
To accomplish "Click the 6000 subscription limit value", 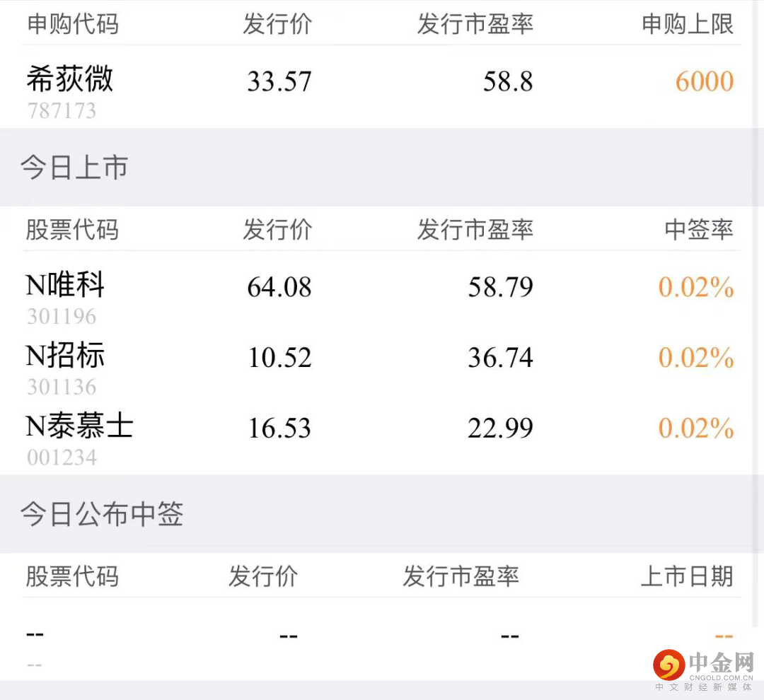I will tap(704, 82).
